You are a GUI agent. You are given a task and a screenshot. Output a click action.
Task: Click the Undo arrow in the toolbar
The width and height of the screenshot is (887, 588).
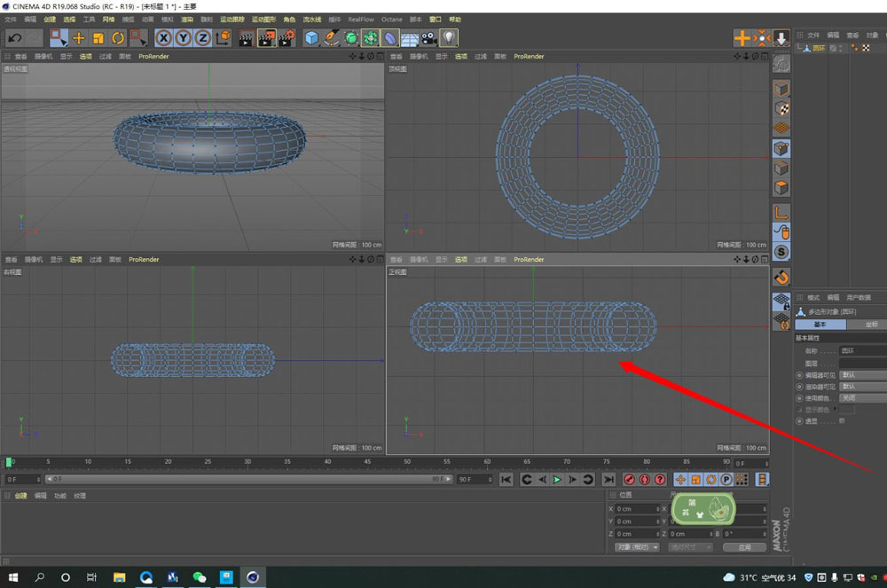pyautogui.click(x=14, y=37)
